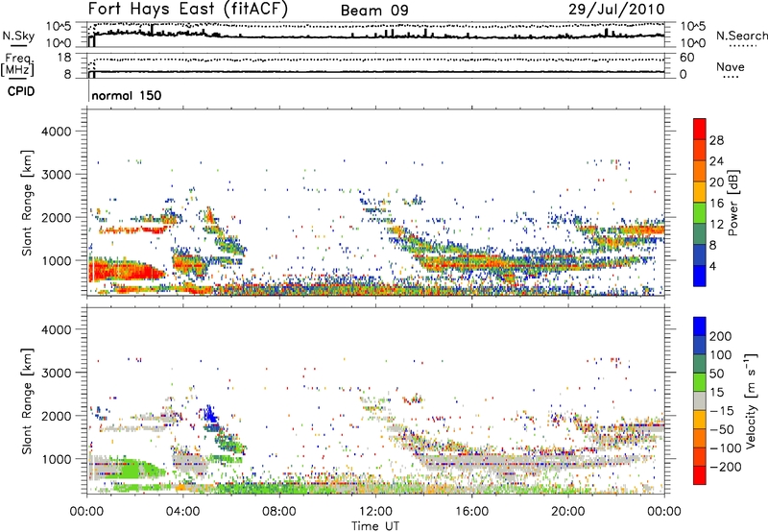This screenshot has width=768, height=532.
Task: Select the "Beam 09" heading text
Action: (x=374, y=11)
